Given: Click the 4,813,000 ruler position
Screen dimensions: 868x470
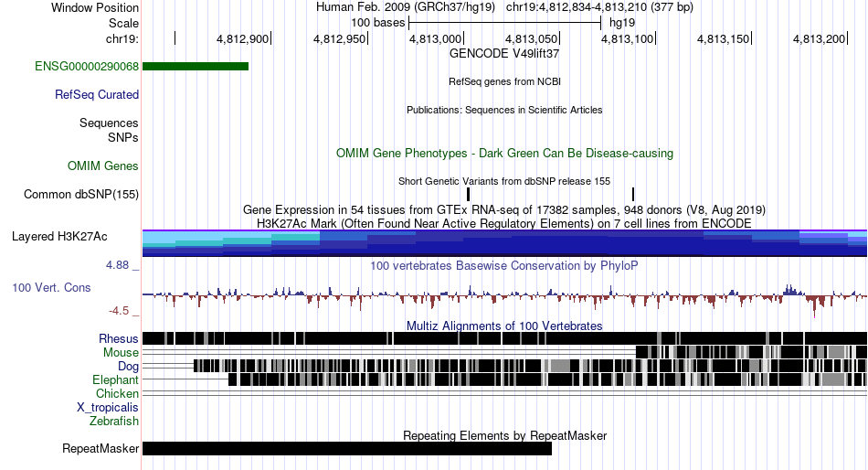Looking at the screenshot, I should (435, 38).
